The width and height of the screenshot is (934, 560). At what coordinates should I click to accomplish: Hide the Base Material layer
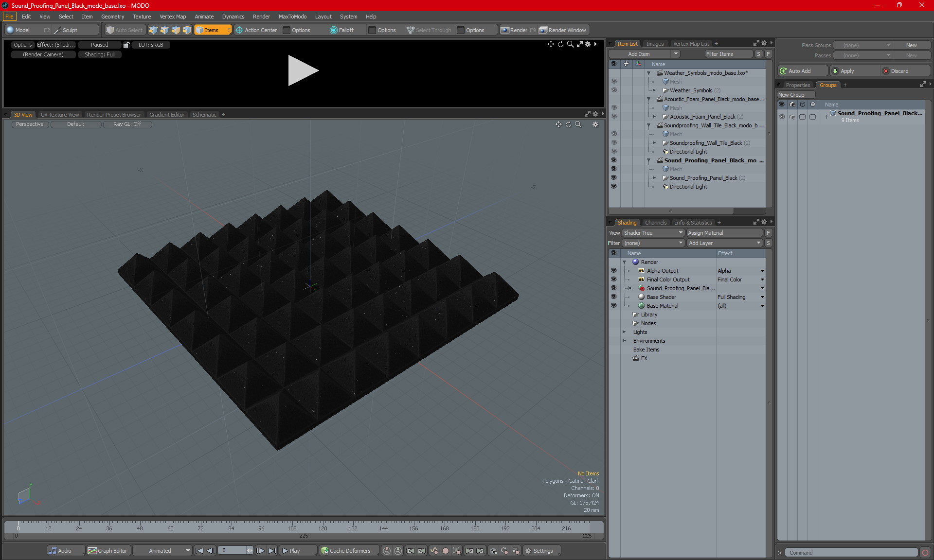click(614, 306)
